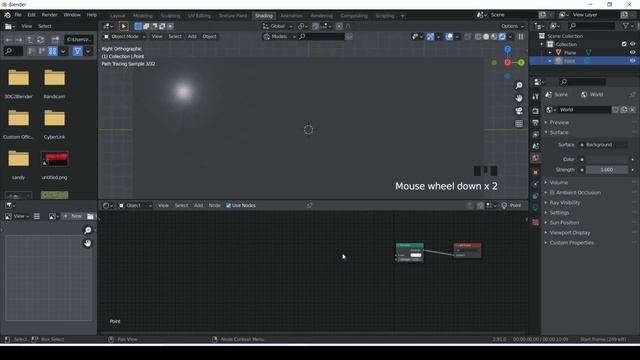The height and width of the screenshot is (360, 640).
Task: Switch to solid viewport shading mode
Action: [x=486, y=37]
